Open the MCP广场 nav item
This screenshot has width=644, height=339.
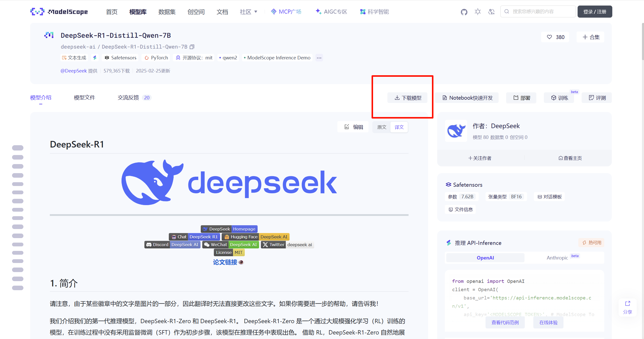click(x=286, y=12)
